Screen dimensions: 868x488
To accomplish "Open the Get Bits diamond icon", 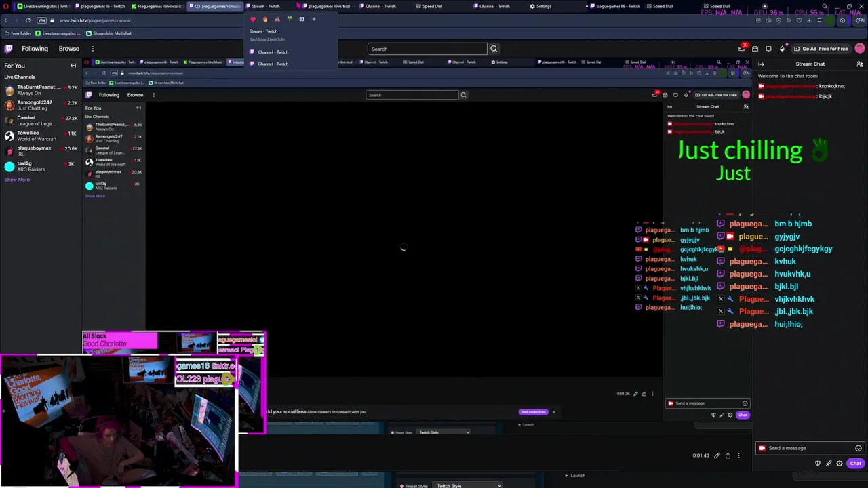I will [782, 49].
